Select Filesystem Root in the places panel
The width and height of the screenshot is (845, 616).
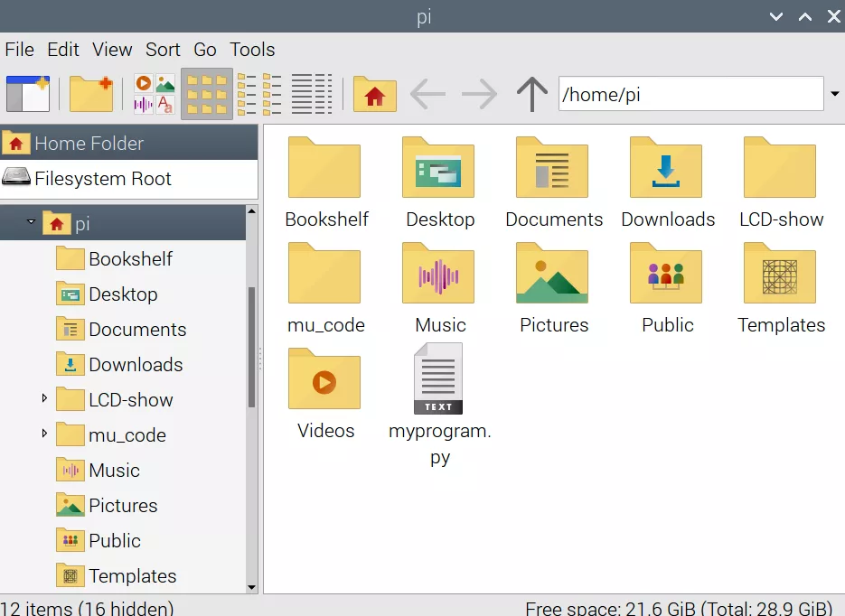[x=102, y=179]
